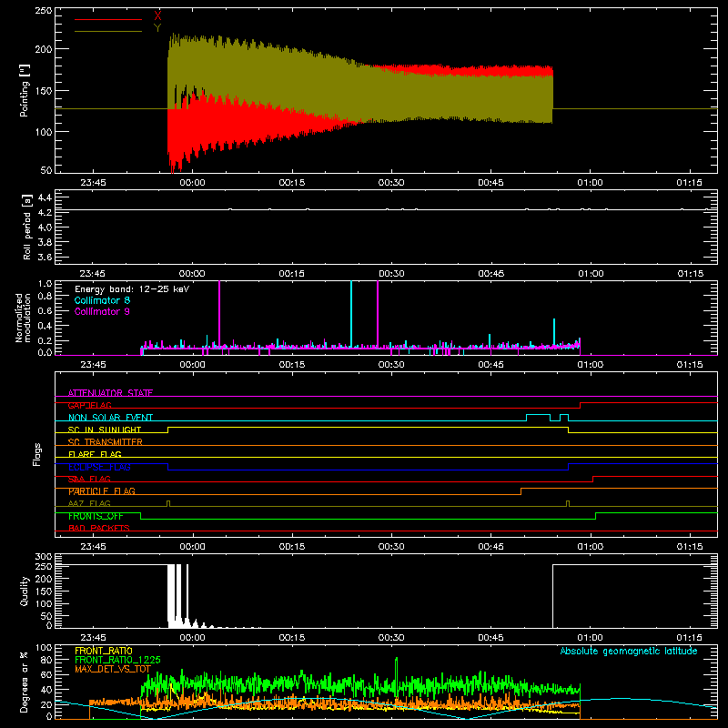Click the first tall magenta Collimator 9 spike

[x=219, y=313]
